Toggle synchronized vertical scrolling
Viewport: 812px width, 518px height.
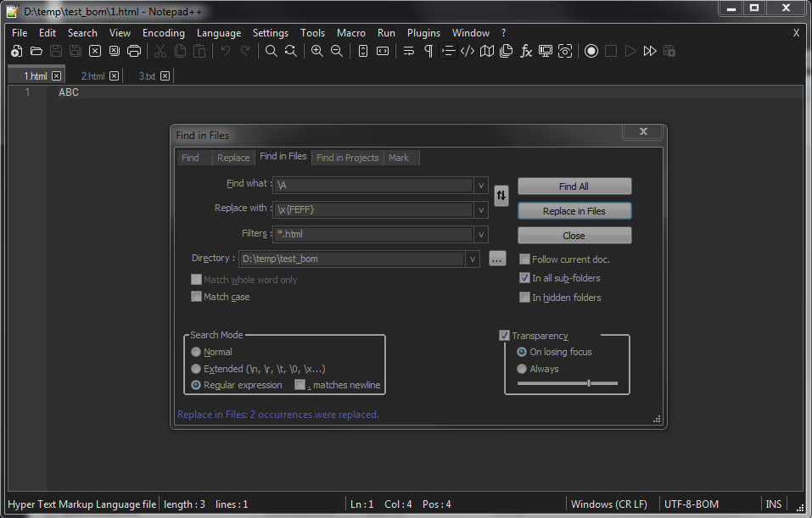(363, 51)
